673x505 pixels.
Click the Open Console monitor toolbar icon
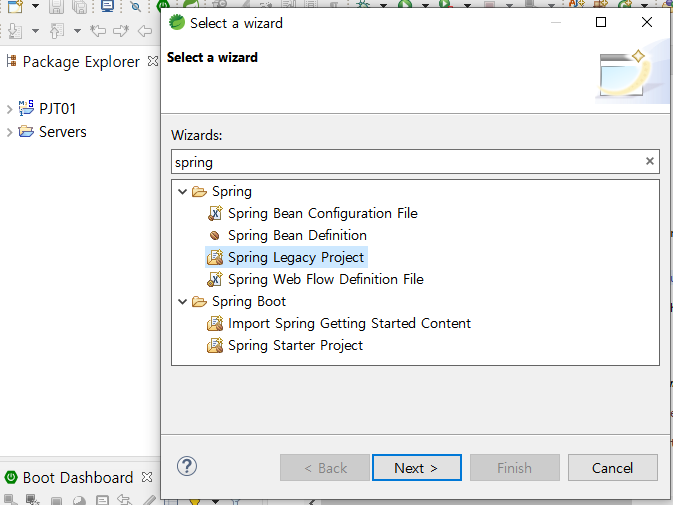coord(107,6)
